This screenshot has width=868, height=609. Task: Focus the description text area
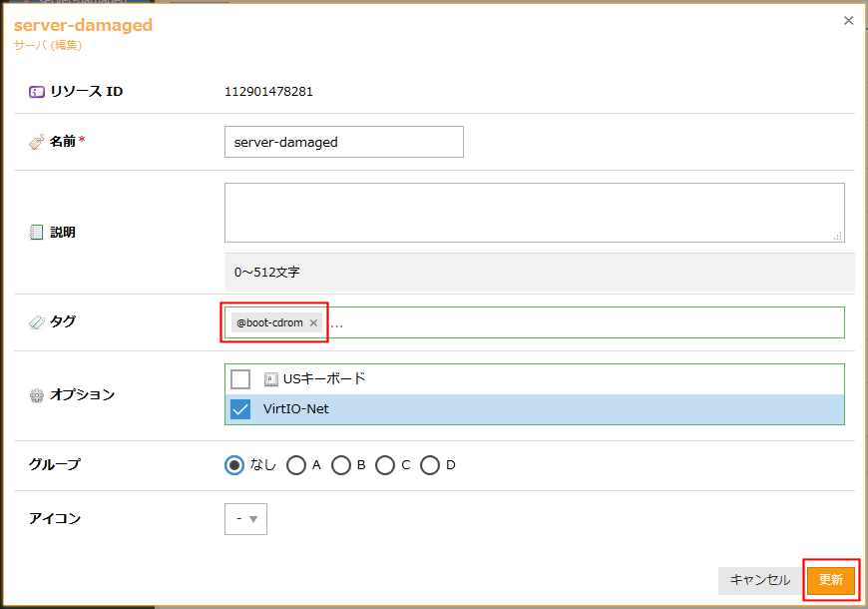tap(534, 212)
